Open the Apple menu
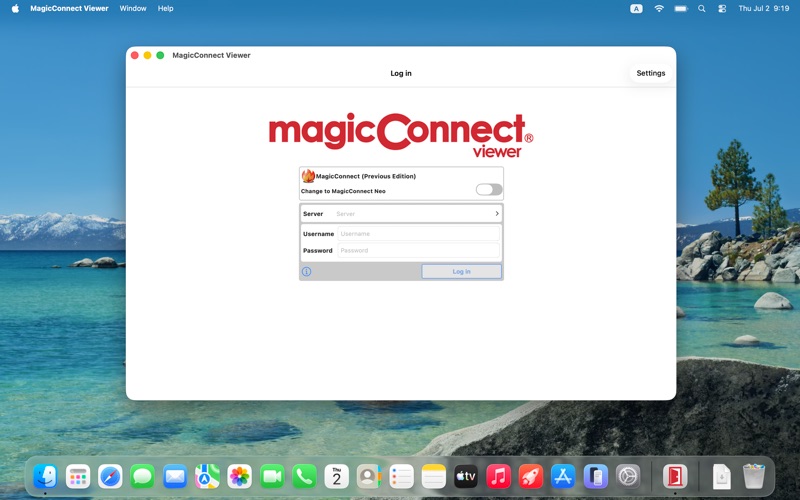Screen dimensions: 800x500 [15, 8]
